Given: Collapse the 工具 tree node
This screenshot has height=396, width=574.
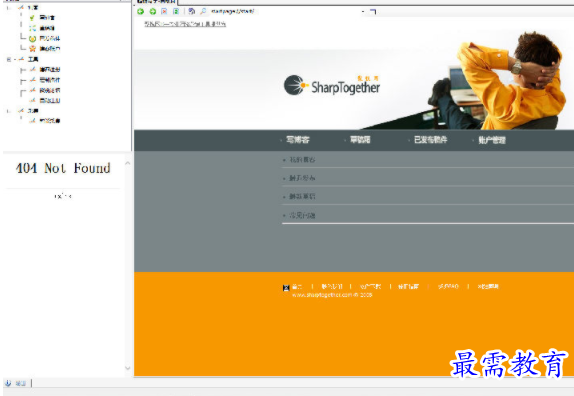Looking at the screenshot, I should pyautogui.click(x=9, y=59).
